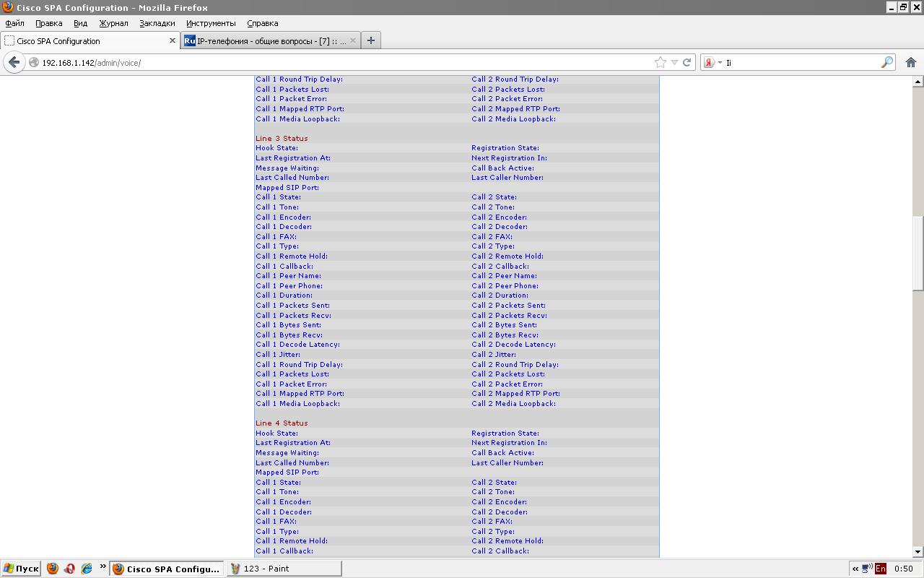
Task: Open the URL history dropdown arrow
Action: pyautogui.click(x=674, y=63)
